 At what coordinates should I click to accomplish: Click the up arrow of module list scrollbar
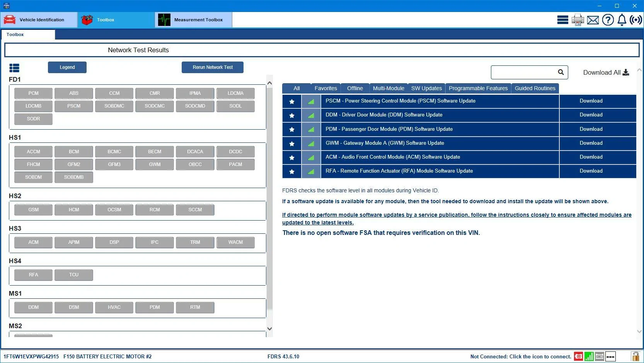click(x=269, y=83)
